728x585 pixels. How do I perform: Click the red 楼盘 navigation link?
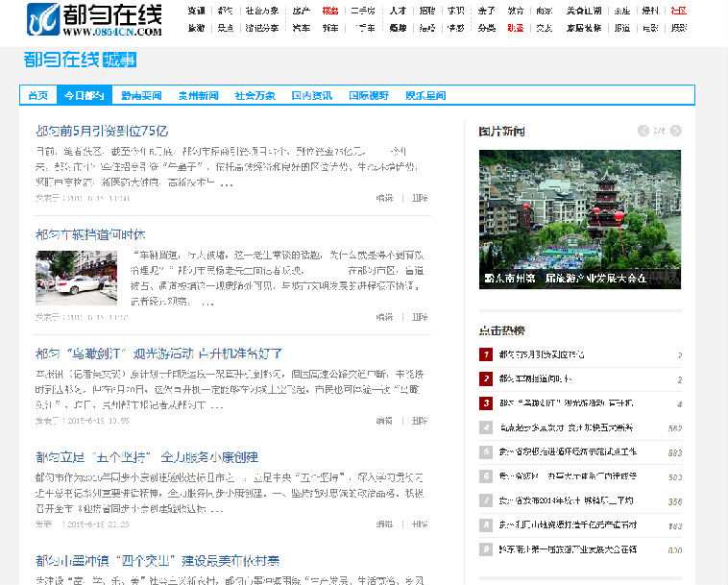pos(330,11)
